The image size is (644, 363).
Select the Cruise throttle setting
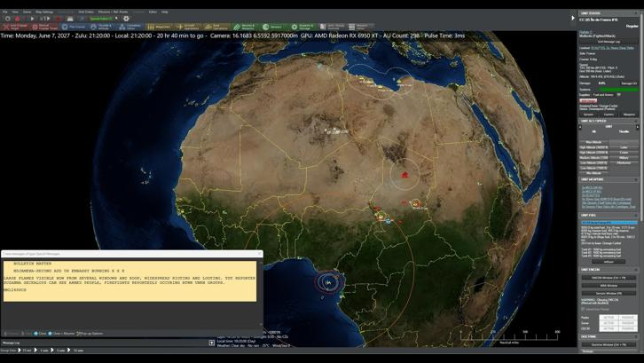tap(624, 153)
